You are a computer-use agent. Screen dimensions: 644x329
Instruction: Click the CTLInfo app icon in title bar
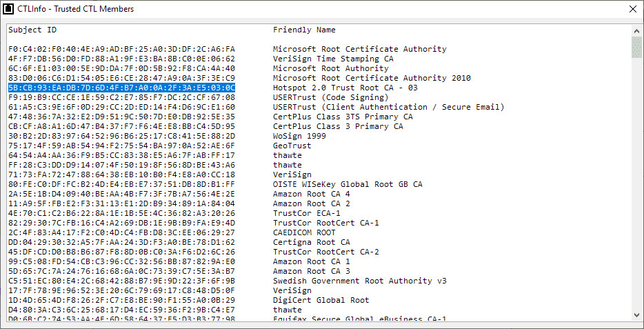(x=9, y=9)
